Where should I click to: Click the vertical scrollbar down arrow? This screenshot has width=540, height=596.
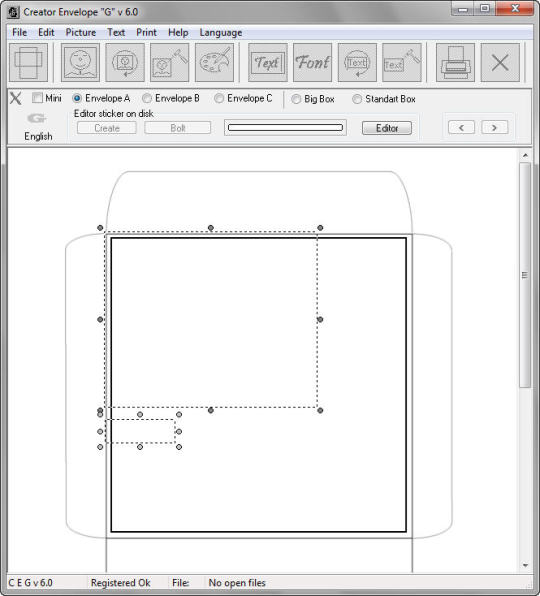point(525,566)
